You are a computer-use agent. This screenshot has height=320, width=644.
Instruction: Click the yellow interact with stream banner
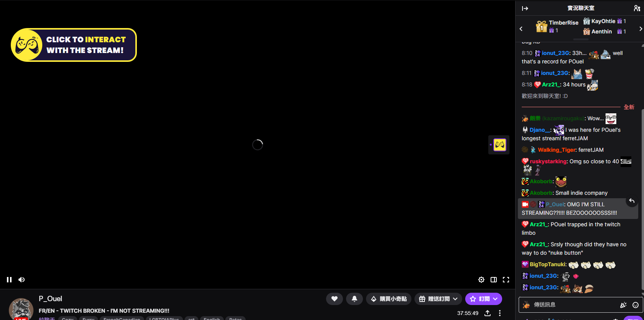pyautogui.click(x=74, y=45)
